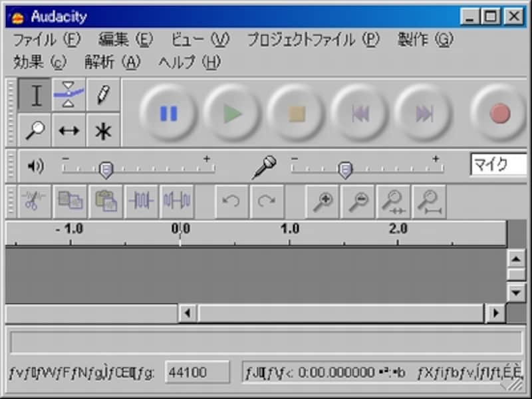Click the Undo arrow icon
The image size is (532, 399).
tap(229, 201)
